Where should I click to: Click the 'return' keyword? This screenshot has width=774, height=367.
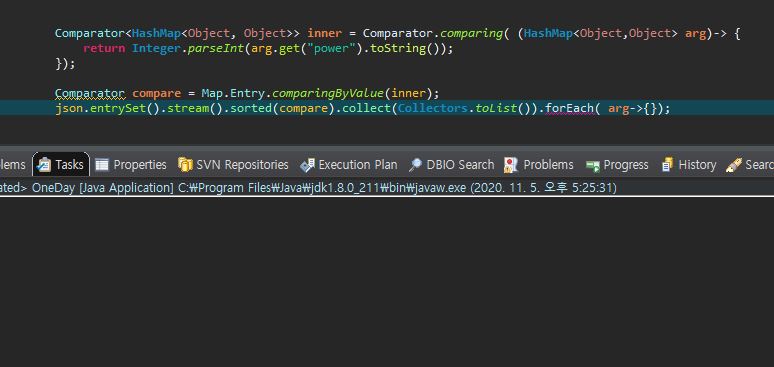[x=104, y=48]
